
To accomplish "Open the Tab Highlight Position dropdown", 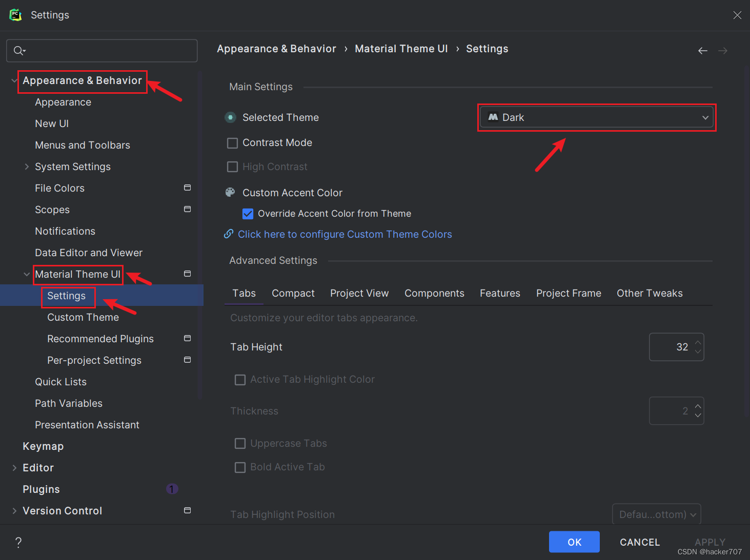I will coord(657,514).
